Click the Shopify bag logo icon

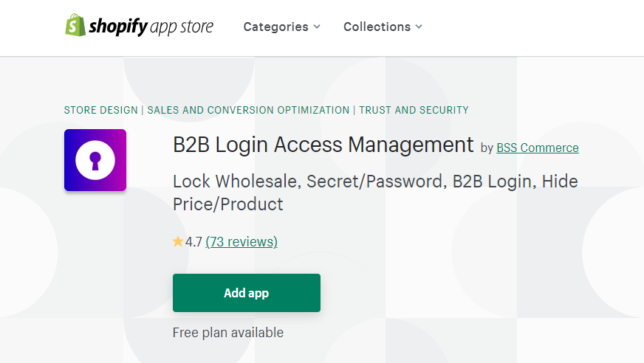coord(75,25)
